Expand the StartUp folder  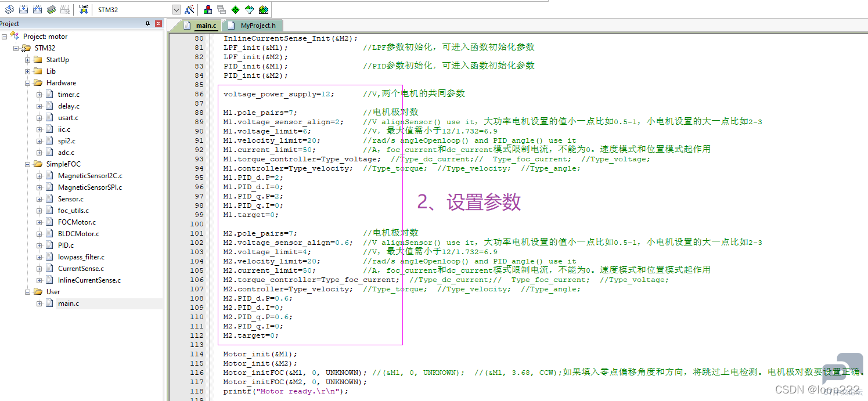pos(27,60)
